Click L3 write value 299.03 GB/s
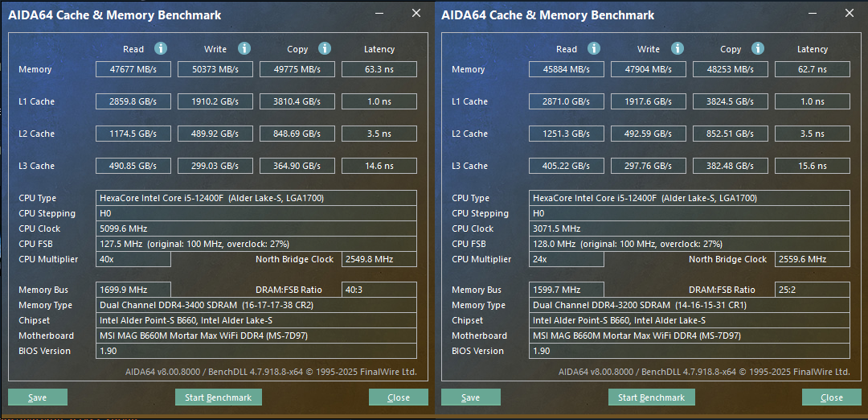Screen dimensions: 868x420 click(215, 166)
